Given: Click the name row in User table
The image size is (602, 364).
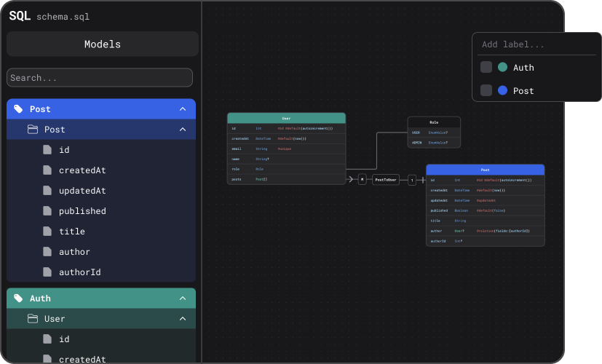Looking at the screenshot, I should (x=286, y=159).
